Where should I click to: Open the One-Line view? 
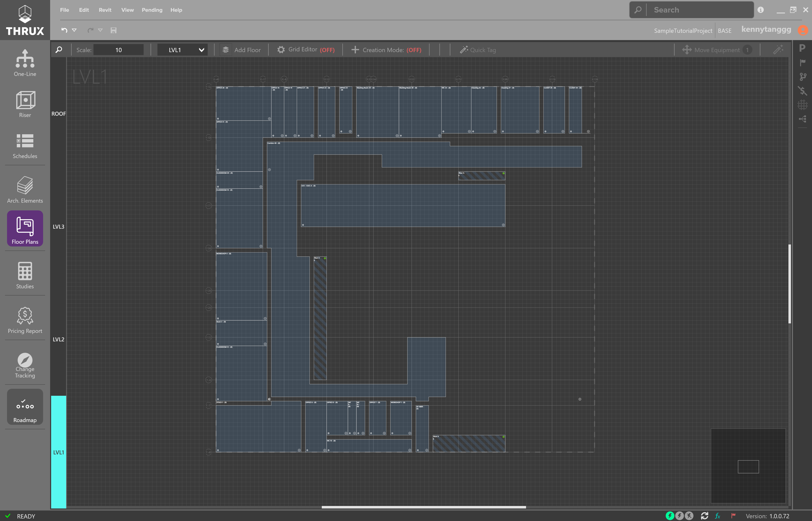click(x=25, y=63)
